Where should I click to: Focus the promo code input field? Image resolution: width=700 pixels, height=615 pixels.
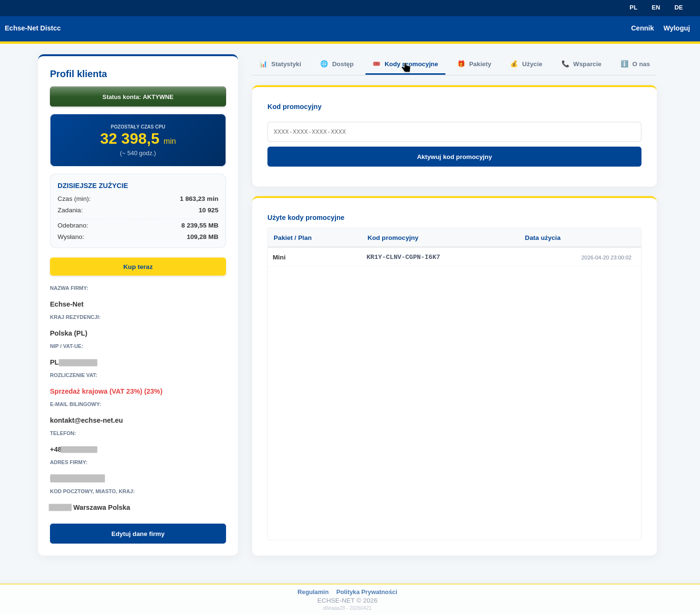pyautogui.click(x=454, y=132)
